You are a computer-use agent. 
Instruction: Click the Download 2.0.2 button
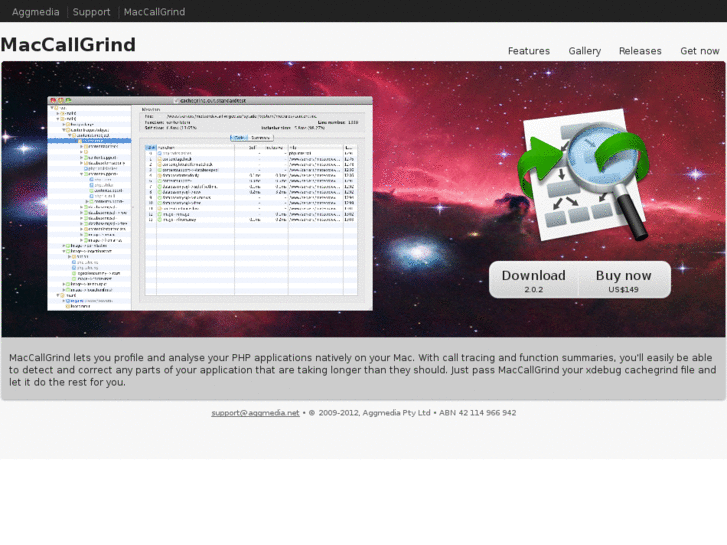pos(534,280)
